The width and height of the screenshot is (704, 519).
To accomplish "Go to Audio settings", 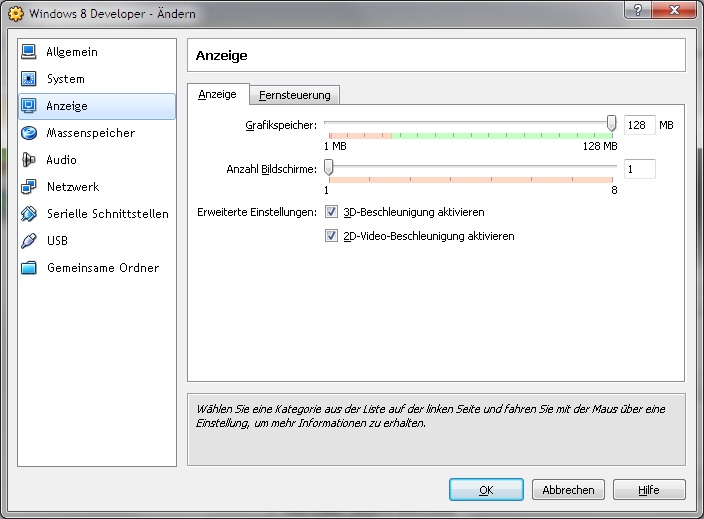I will pyautogui.click(x=97, y=160).
